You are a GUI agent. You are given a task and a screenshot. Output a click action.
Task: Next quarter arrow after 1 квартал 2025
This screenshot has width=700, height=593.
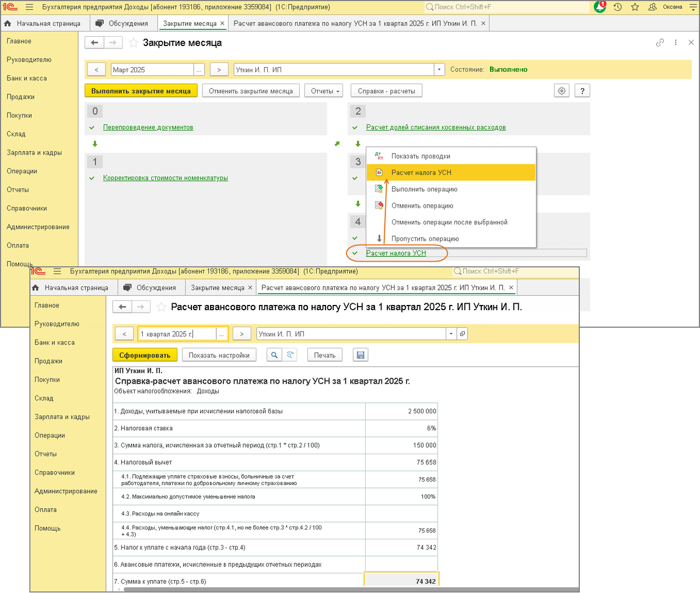tap(242, 334)
